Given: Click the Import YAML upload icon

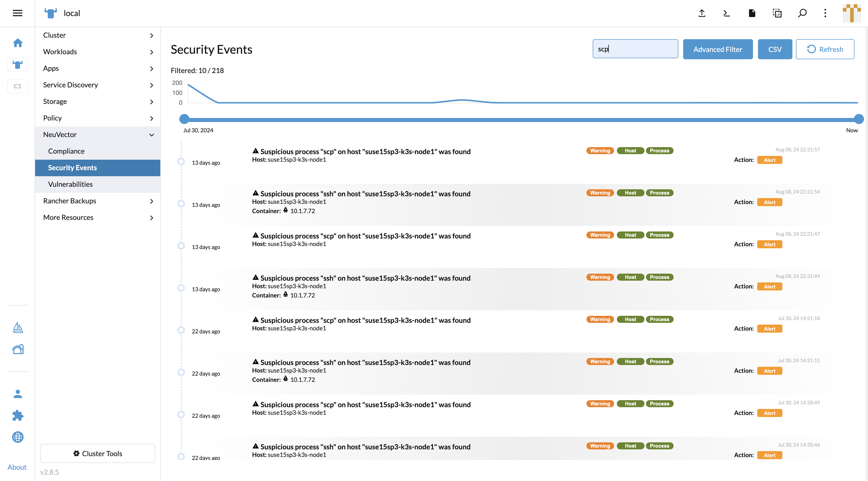Looking at the screenshot, I should (701, 13).
